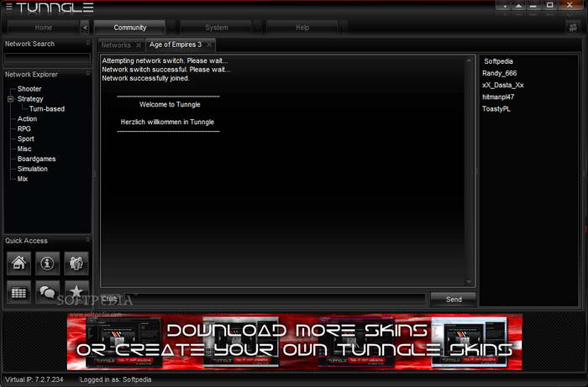Screen dimensions: 588x387
Task: Collapse the Network Explorer panel
Action: [87, 74]
